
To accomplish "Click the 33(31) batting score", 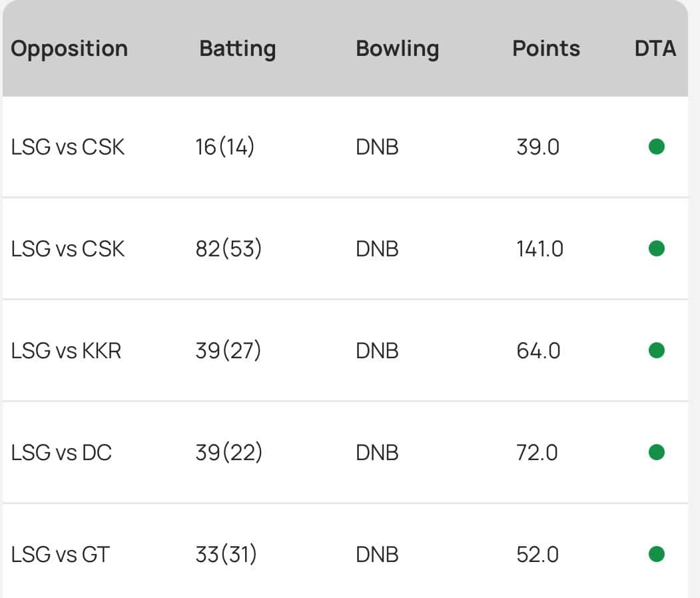I will pyautogui.click(x=226, y=555).
